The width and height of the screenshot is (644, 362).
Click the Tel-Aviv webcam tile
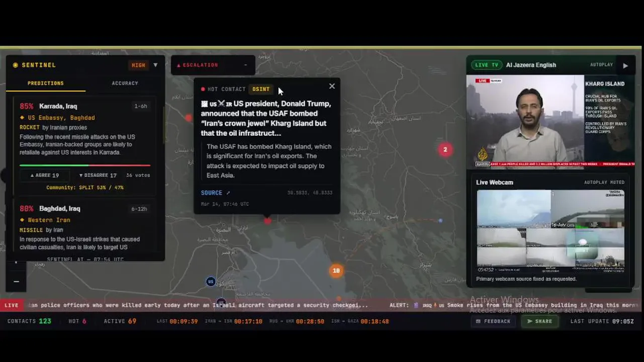588,209
